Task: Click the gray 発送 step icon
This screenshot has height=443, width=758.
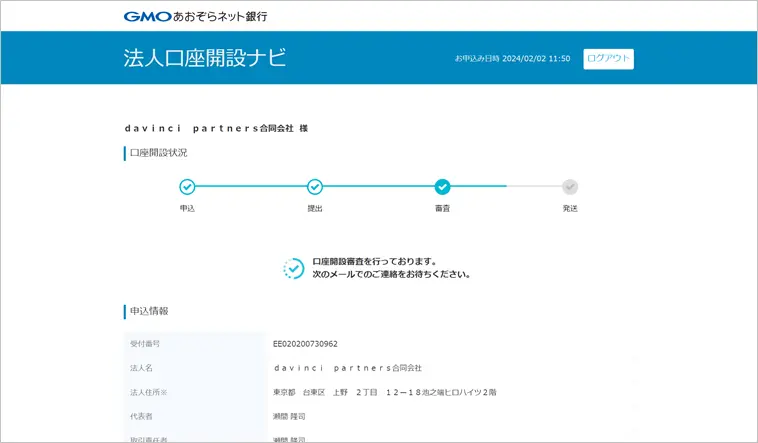Action: click(570, 186)
